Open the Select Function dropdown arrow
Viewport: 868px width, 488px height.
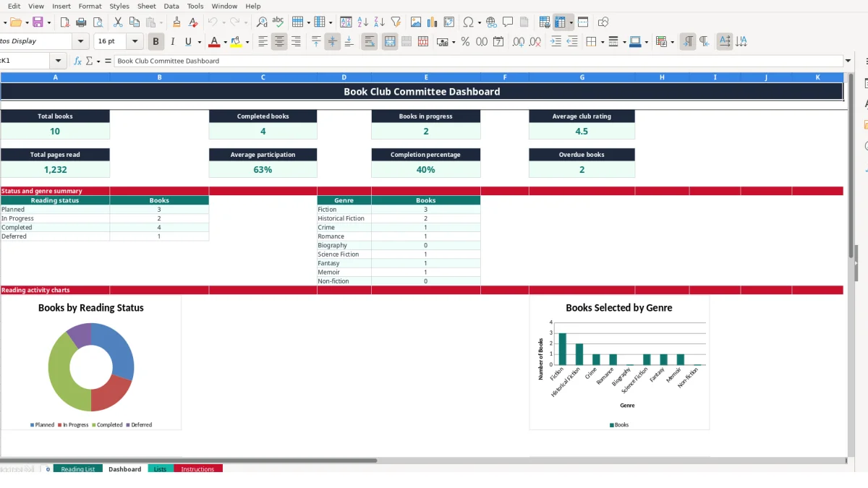pyautogui.click(x=98, y=61)
